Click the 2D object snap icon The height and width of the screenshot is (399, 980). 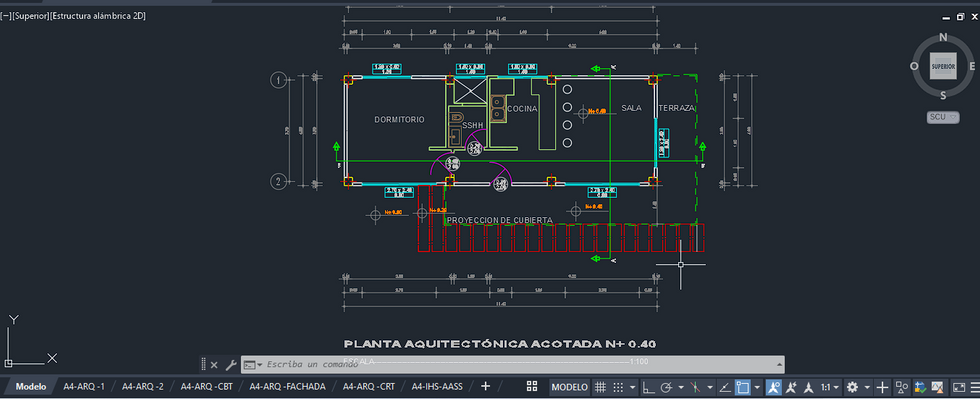742,387
